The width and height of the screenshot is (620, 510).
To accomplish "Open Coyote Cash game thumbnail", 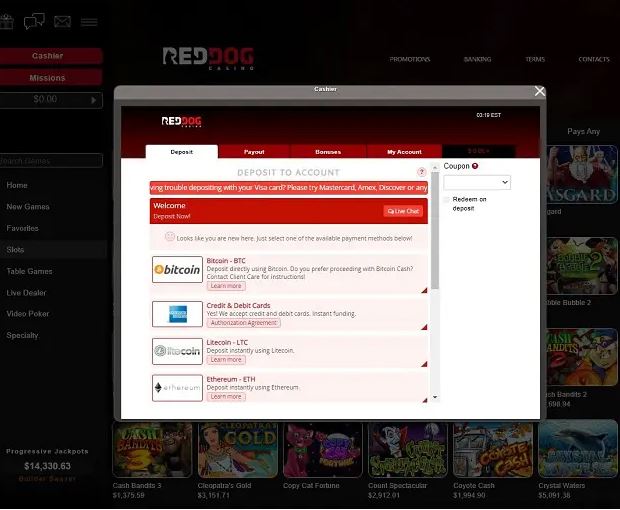I will 493,450.
